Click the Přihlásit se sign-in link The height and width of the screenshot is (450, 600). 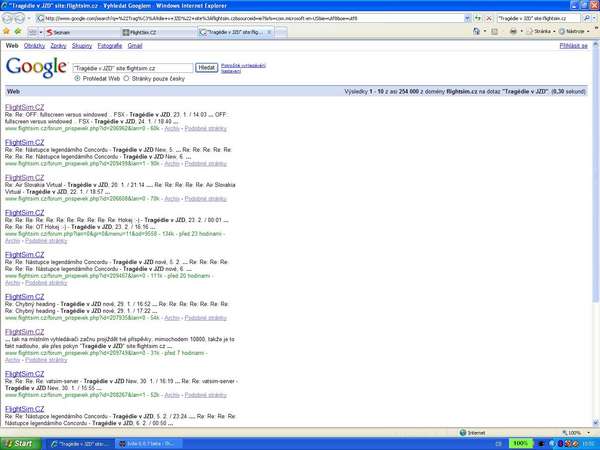point(573,46)
